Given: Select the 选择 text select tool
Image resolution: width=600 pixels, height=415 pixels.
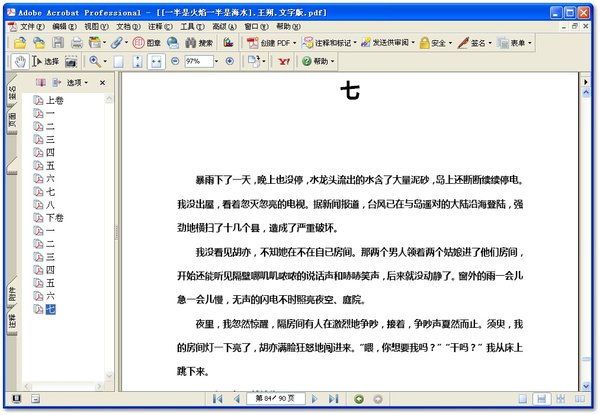Looking at the screenshot, I should pyautogui.click(x=46, y=61).
